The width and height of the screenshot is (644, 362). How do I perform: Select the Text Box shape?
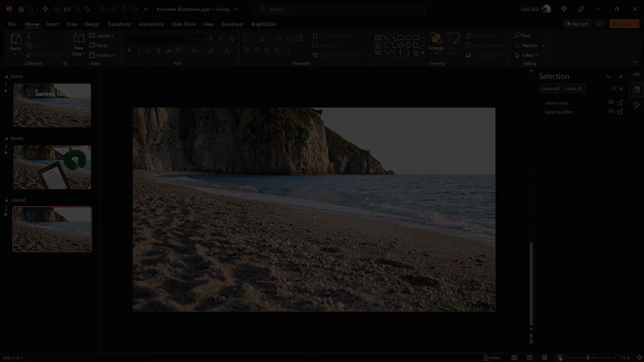[378, 38]
